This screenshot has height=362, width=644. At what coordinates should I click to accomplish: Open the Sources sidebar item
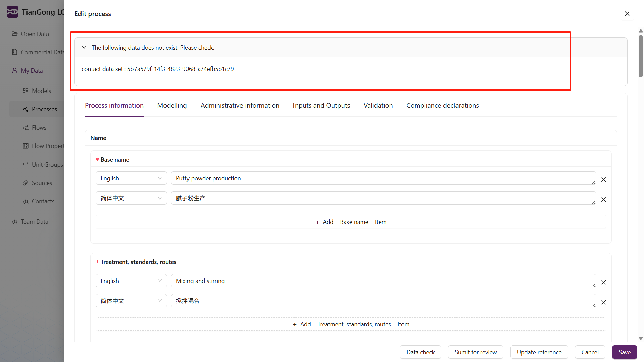tap(42, 183)
